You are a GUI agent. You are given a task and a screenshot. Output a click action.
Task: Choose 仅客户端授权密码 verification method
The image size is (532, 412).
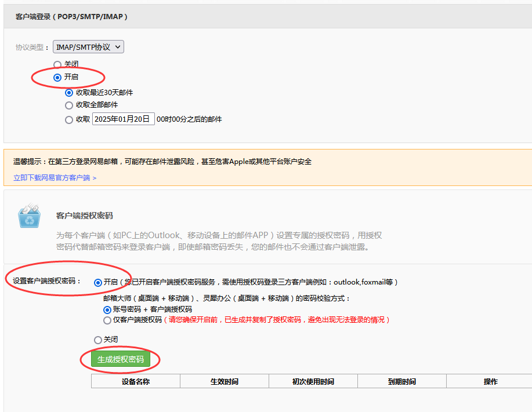coord(106,319)
